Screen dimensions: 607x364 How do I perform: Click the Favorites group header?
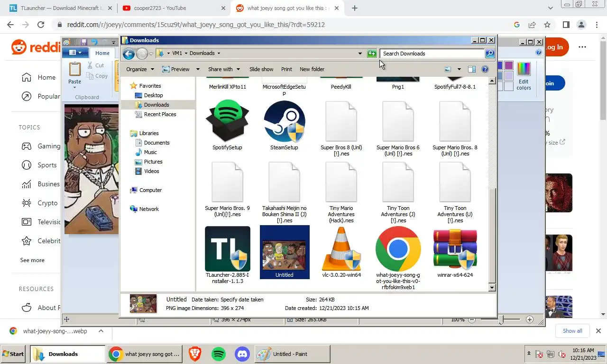(x=150, y=86)
